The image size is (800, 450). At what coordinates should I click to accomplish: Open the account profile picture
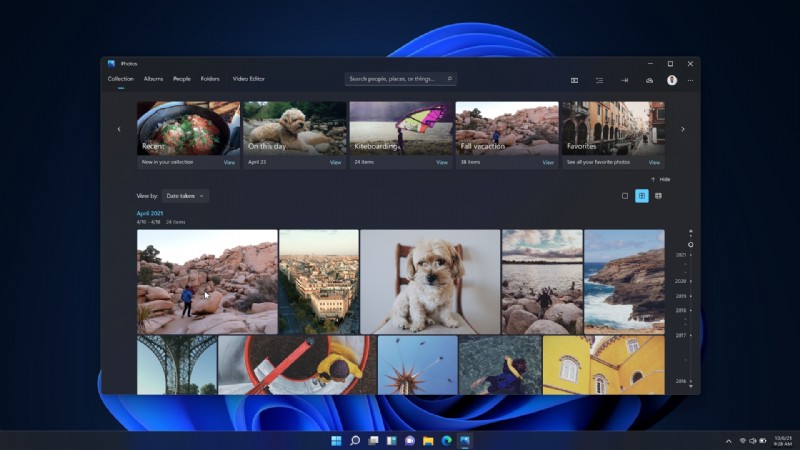(672, 80)
